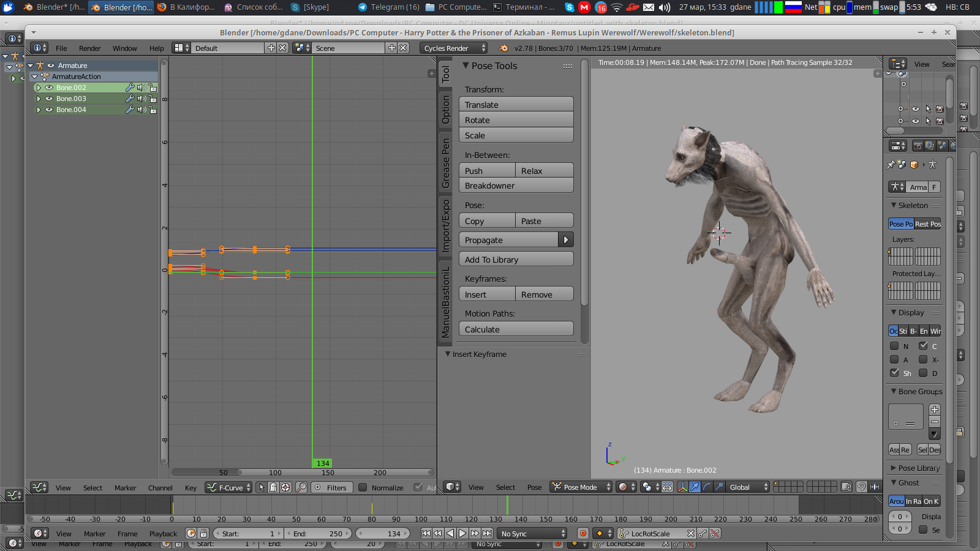This screenshot has height=551, width=980.
Task: Open the Pose Mode dropdown
Action: pyautogui.click(x=581, y=487)
